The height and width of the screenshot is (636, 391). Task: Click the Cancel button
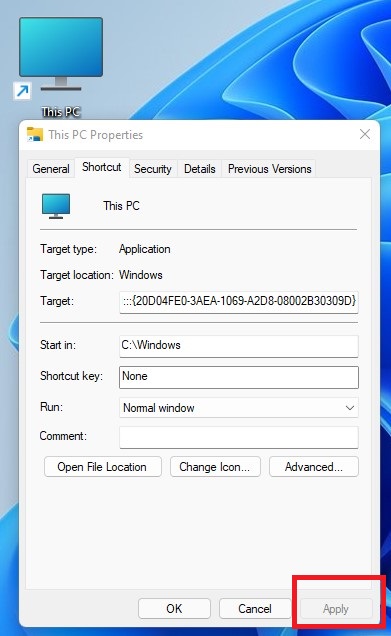click(255, 608)
